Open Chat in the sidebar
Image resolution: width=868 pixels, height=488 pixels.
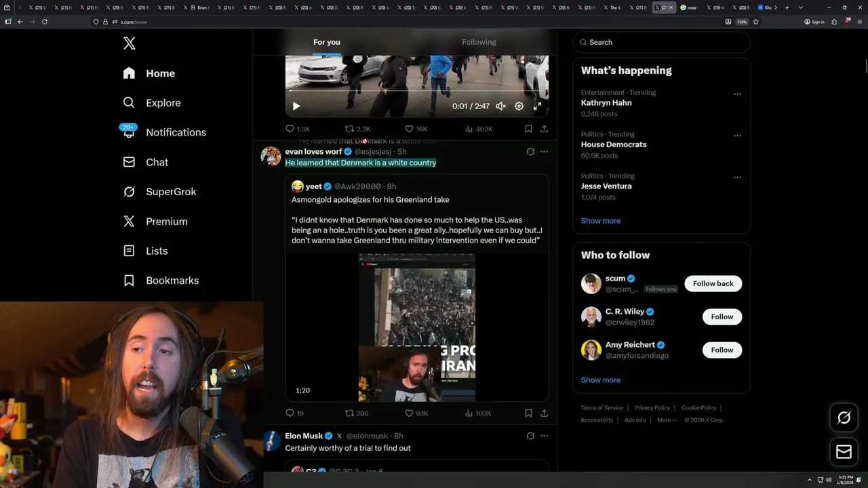point(145,162)
